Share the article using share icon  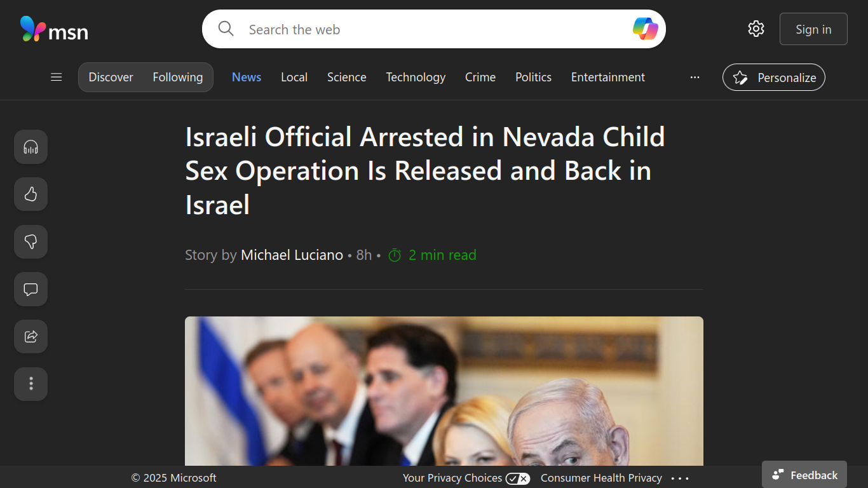coord(31,336)
